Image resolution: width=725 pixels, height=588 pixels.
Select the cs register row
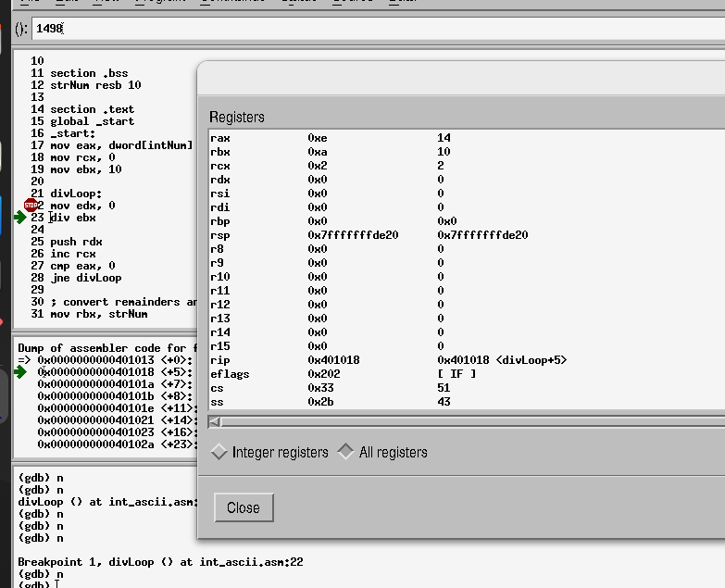[x=467, y=387]
